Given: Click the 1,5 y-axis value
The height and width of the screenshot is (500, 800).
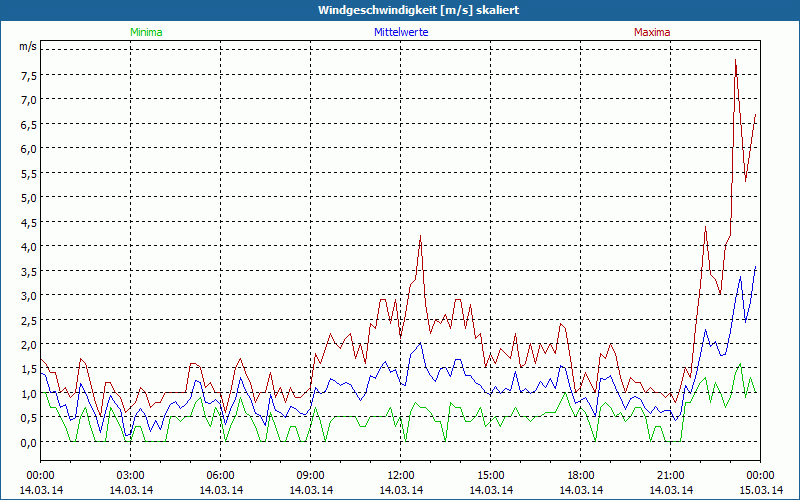Looking at the screenshot, I should click(x=29, y=369).
